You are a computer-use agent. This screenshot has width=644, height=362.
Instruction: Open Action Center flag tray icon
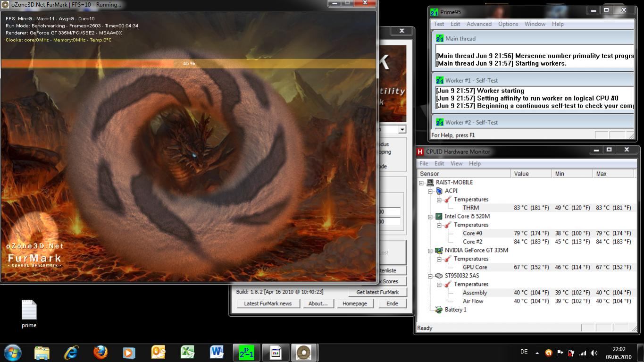tap(560, 353)
